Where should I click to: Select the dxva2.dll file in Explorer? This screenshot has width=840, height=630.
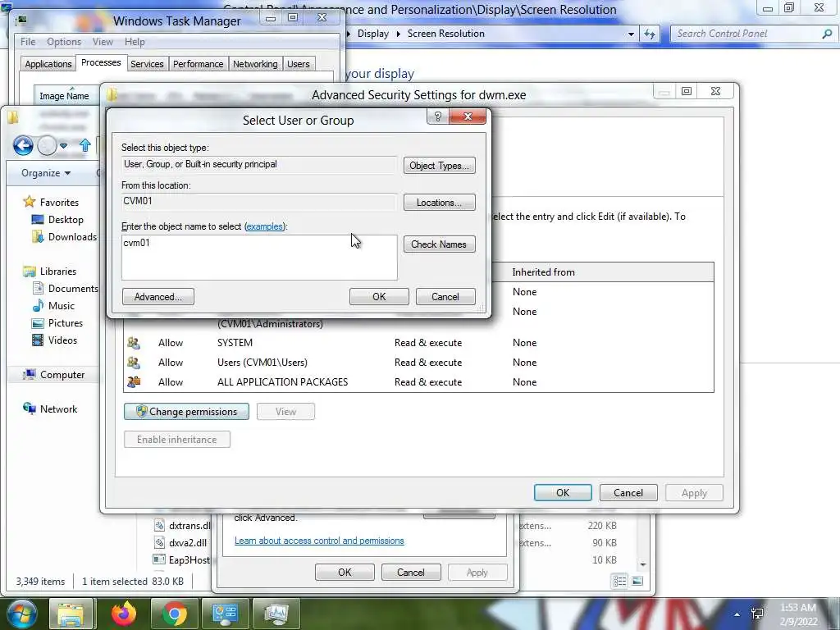[180, 543]
